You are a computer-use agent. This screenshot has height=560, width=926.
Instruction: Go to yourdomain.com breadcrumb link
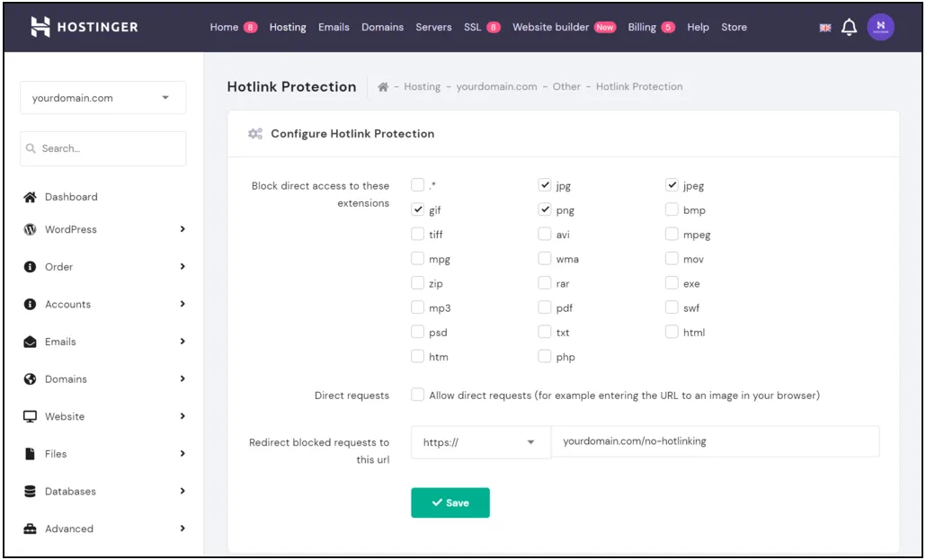point(496,87)
